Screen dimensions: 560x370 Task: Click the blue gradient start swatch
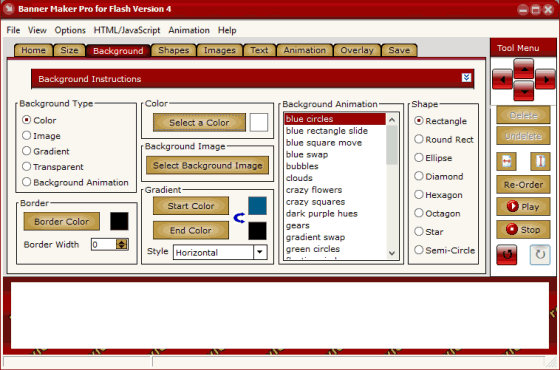coord(257,206)
